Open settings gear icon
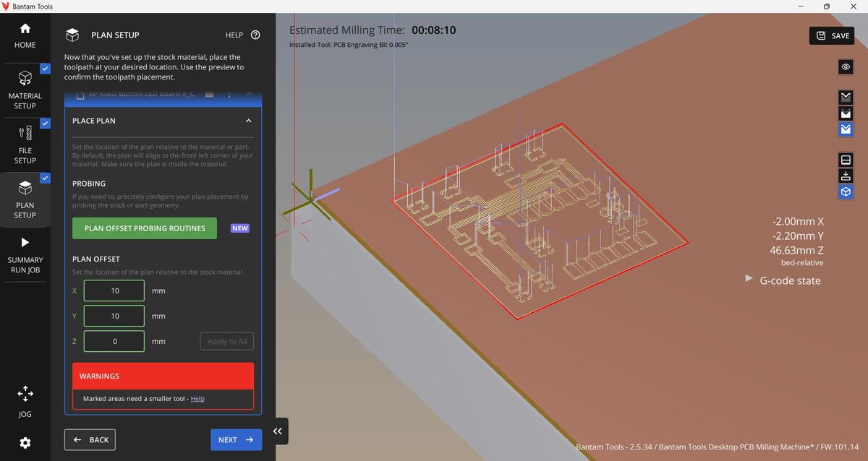Screen dimensions: 868x461 pyautogui.click(x=25, y=442)
